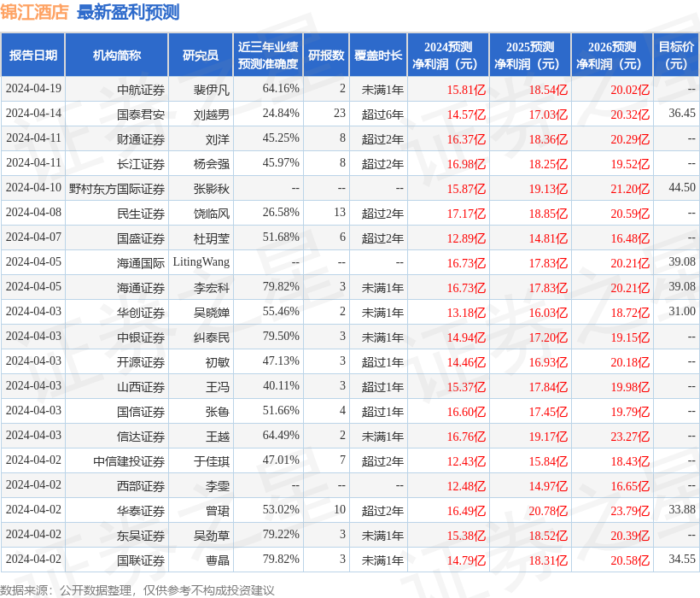Select the 报告日期 column header

33,55
